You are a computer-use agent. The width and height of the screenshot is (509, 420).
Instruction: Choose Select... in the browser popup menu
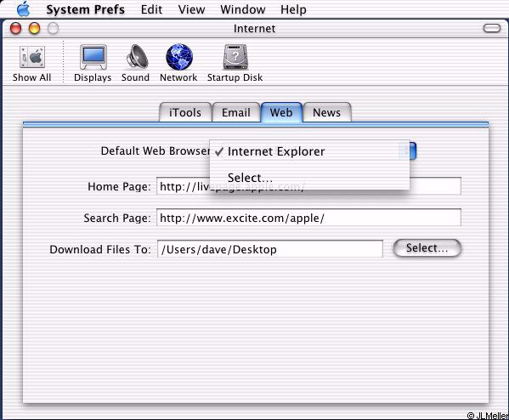[309, 178]
